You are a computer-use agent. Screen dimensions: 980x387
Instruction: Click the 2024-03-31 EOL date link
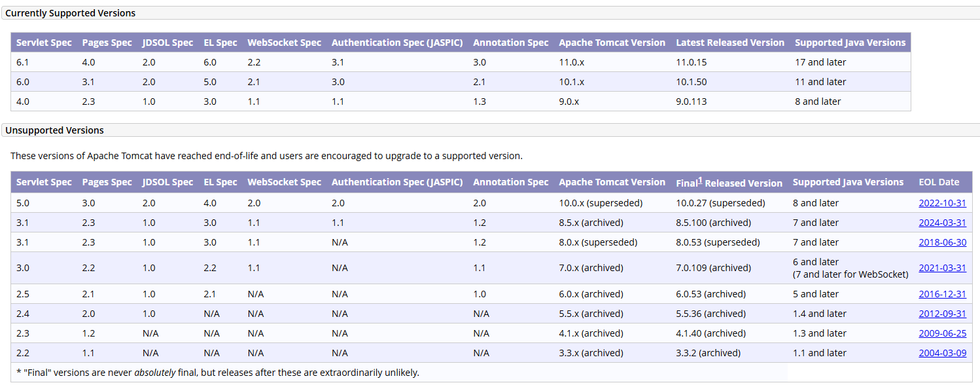coord(942,223)
